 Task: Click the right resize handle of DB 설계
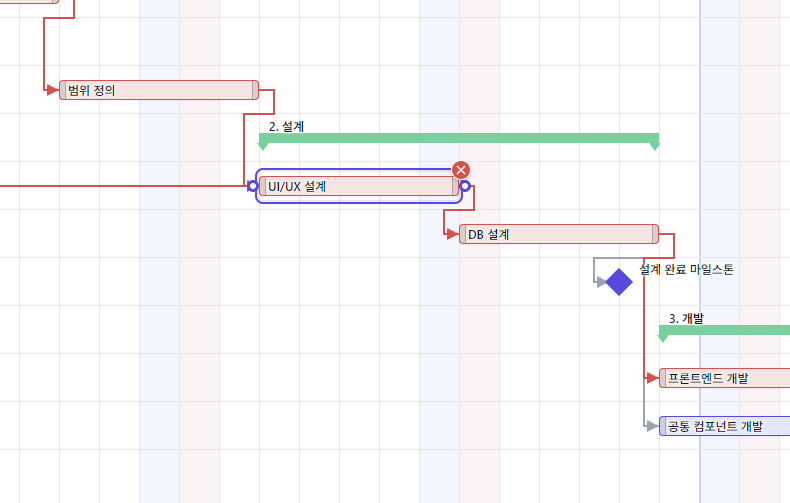pyautogui.click(x=655, y=234)
